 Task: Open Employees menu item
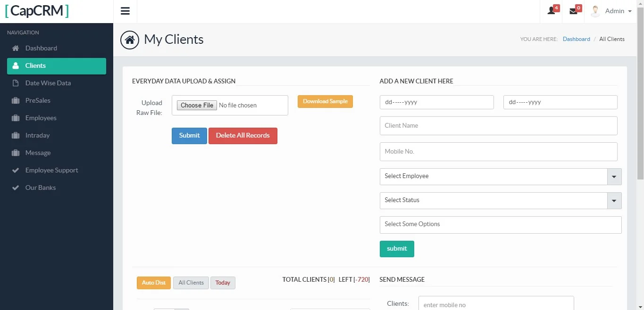[57, 118]
